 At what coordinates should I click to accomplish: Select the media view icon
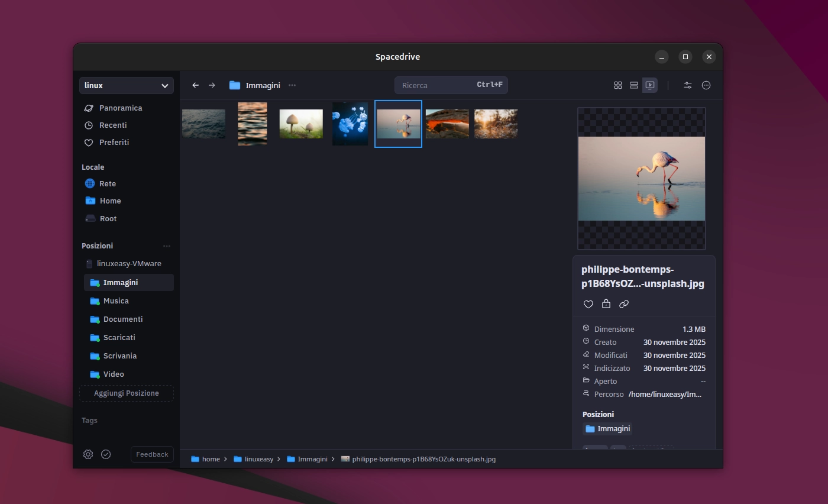pos(650,85)
